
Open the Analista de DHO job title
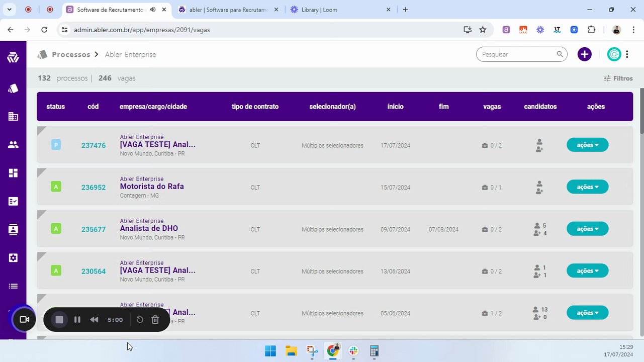click(x=149, y=228)
